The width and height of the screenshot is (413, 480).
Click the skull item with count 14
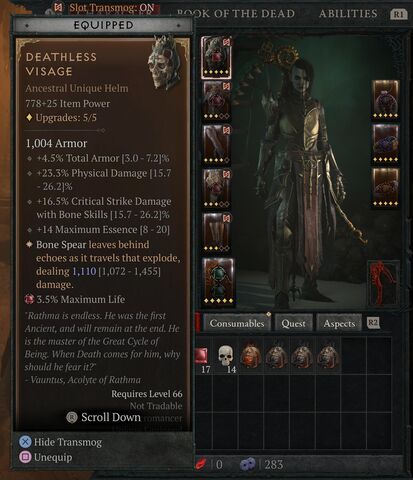coord(227,359)
